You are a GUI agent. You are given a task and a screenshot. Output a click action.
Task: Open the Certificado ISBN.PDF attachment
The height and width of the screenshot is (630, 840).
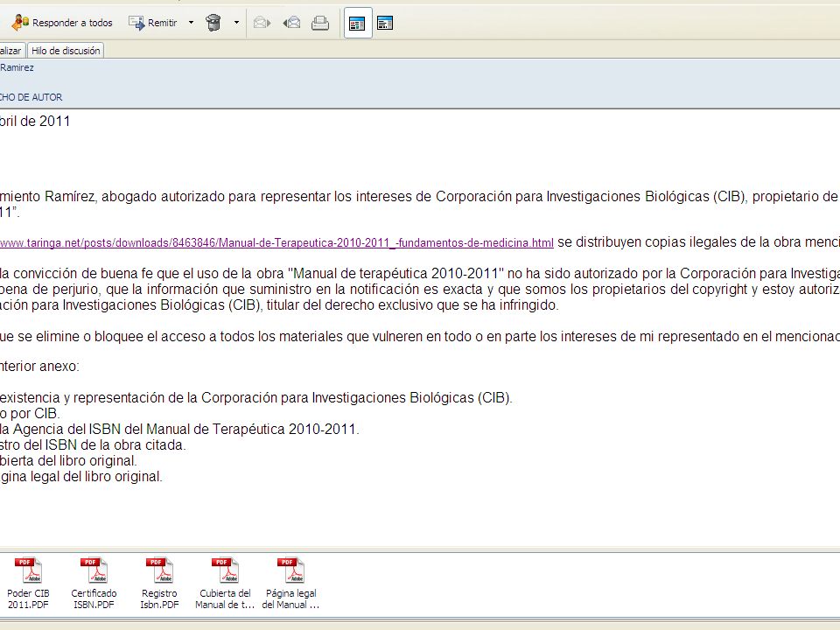click(94, 583)
